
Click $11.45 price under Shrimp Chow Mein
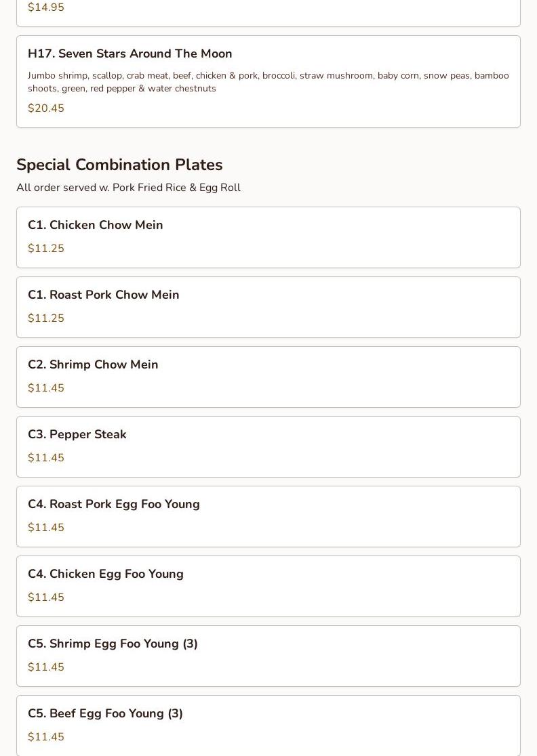[x=46, y=388]
